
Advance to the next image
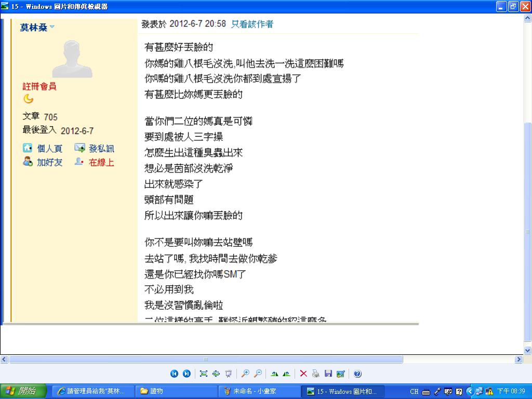[x=187, y=374]
